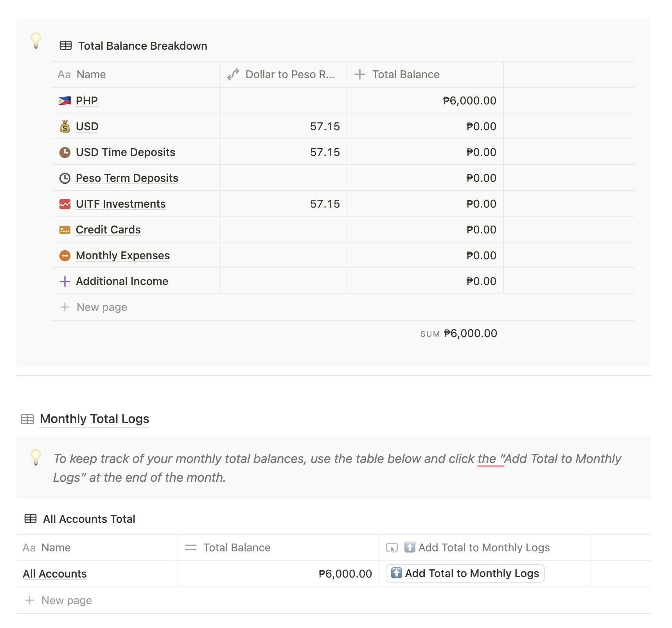Click the lightbulb icon beside Total Balance Breakdown
Screen dimensions: 672x628
coord(36,41)
